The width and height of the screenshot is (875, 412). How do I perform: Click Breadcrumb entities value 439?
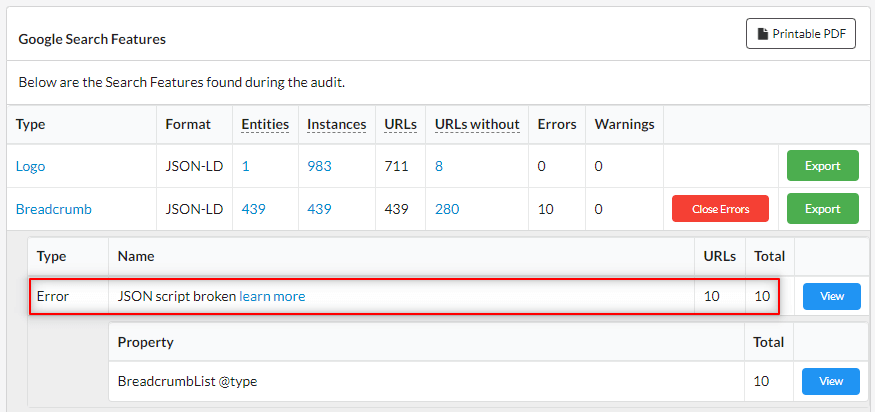point(253,209)
